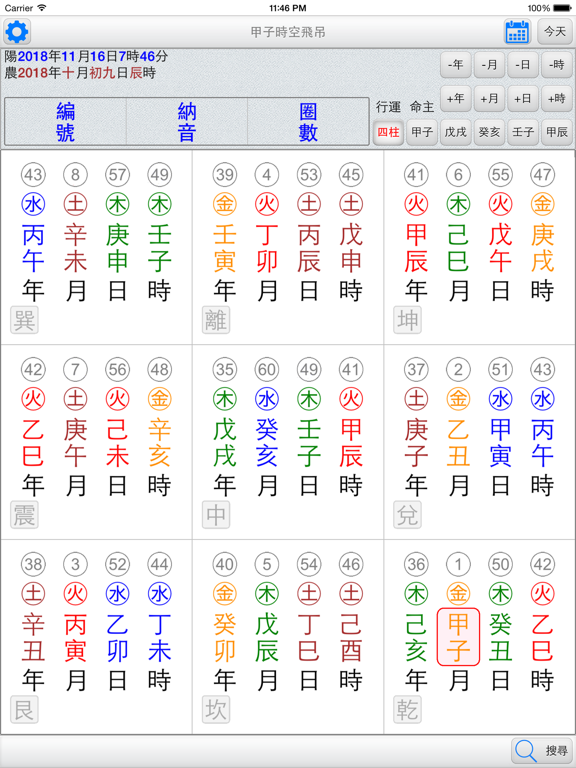The height and width of the screenshot is (768, 576).
Task: Tap the 兌 palace label
Action: point(408,515)
